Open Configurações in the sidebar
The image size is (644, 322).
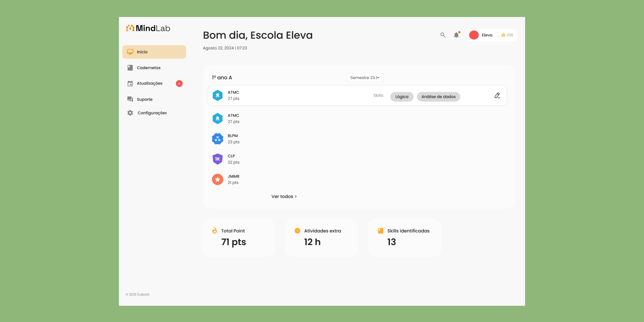152,113
